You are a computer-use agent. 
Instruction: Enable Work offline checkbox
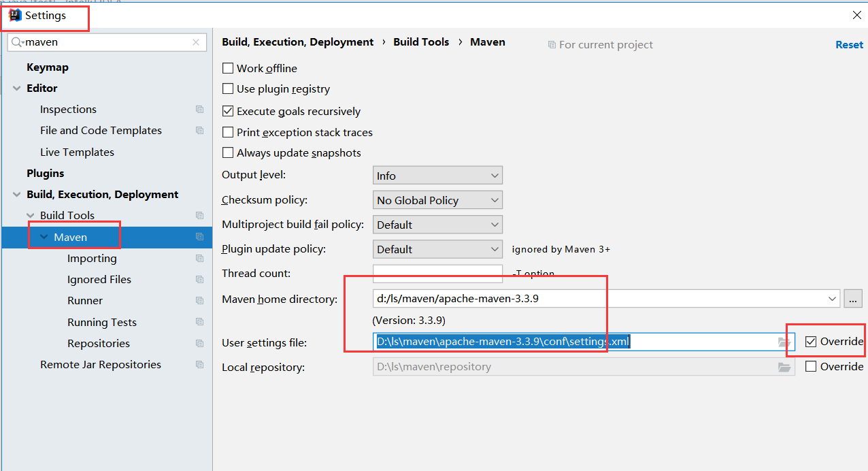(x=228, y=68)
